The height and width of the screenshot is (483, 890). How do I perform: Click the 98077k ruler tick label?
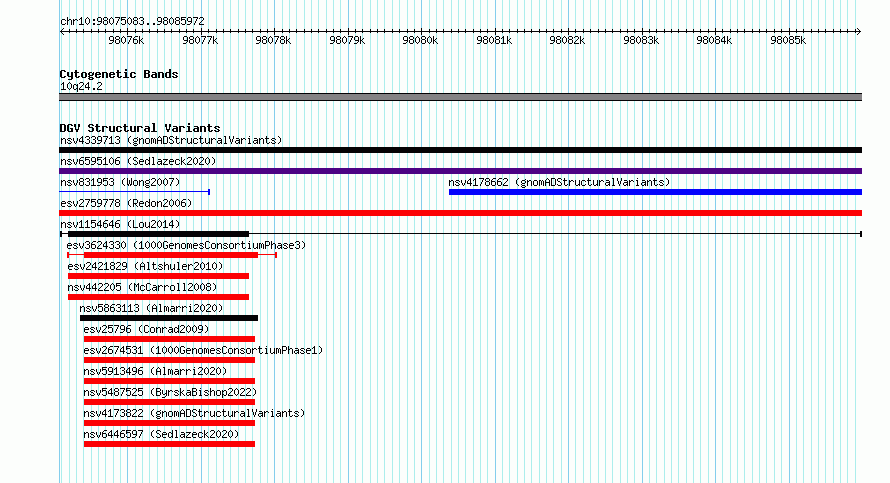[x=200, y=40]
